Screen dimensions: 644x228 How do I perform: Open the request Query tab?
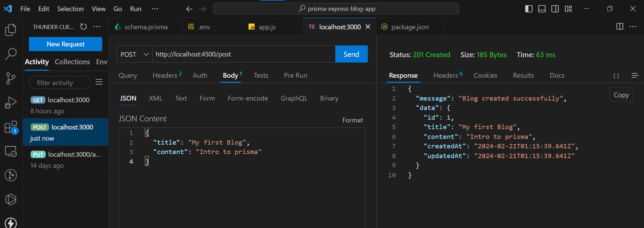pyautogui.click(x=128, y=75)
